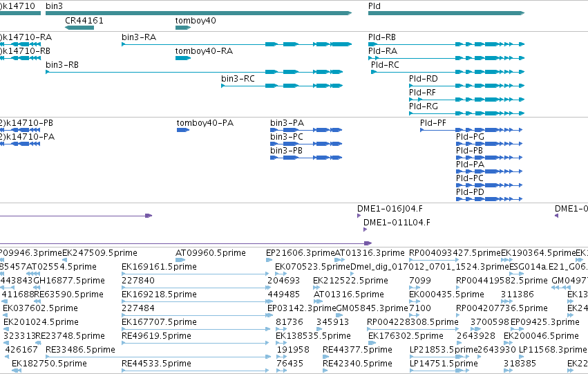Select the Pld-RA transcript label
The image size is (588, 374).
[x=383, y=51]
